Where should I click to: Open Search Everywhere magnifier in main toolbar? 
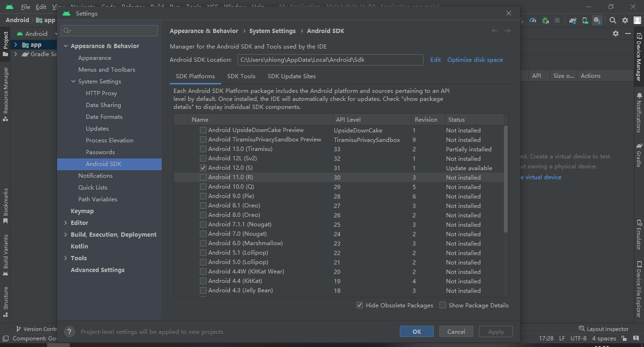point(613,20)
